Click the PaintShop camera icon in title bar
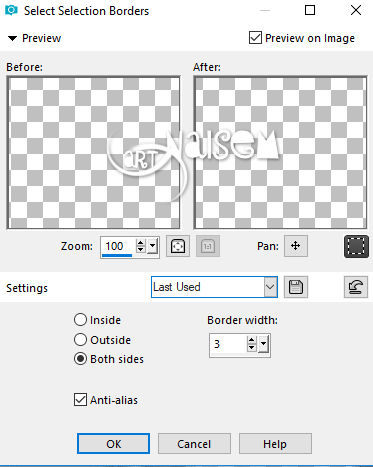The image size is (373, 467). click(x=11, y=10)
